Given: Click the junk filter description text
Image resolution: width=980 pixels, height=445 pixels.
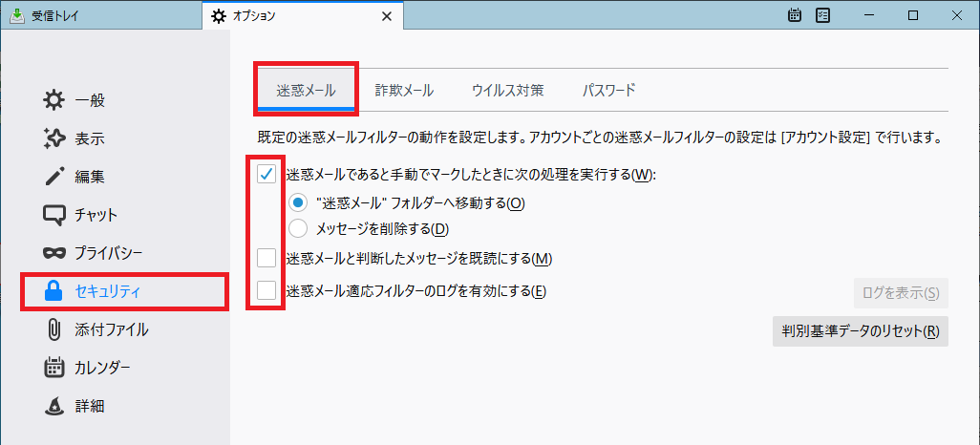Looking at the screenshot, I should (600, 137).
